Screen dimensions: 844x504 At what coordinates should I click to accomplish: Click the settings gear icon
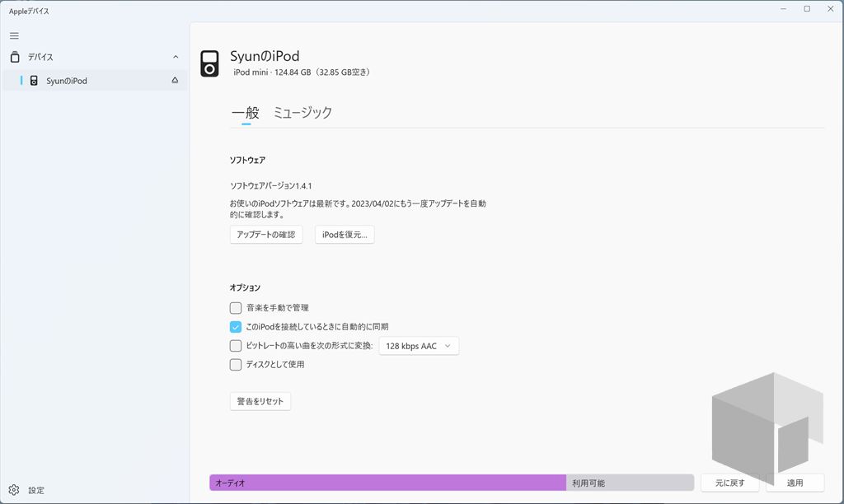pos(14,490)
